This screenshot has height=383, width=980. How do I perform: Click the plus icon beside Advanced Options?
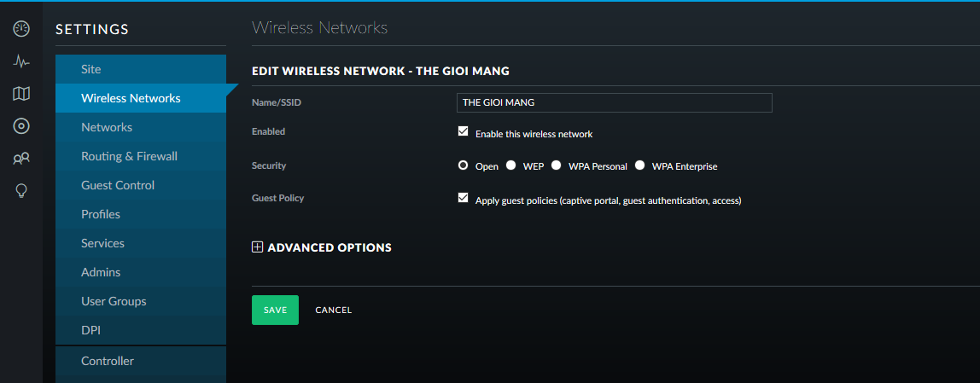pos(257,247)
